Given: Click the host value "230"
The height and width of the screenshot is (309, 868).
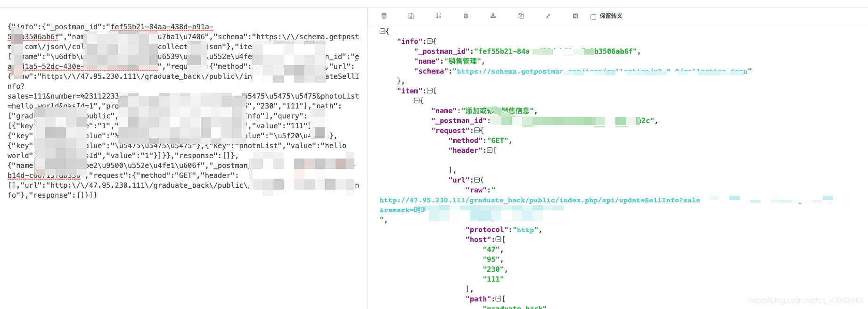Looking at the screenshot, I should pyautogui.click(x=493, y=269).
